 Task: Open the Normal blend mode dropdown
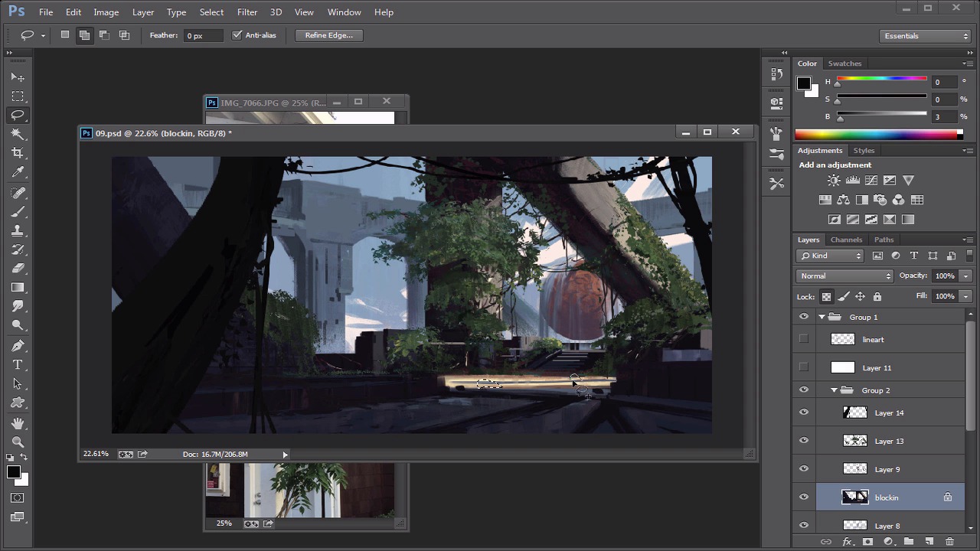(x=845, y=275)
